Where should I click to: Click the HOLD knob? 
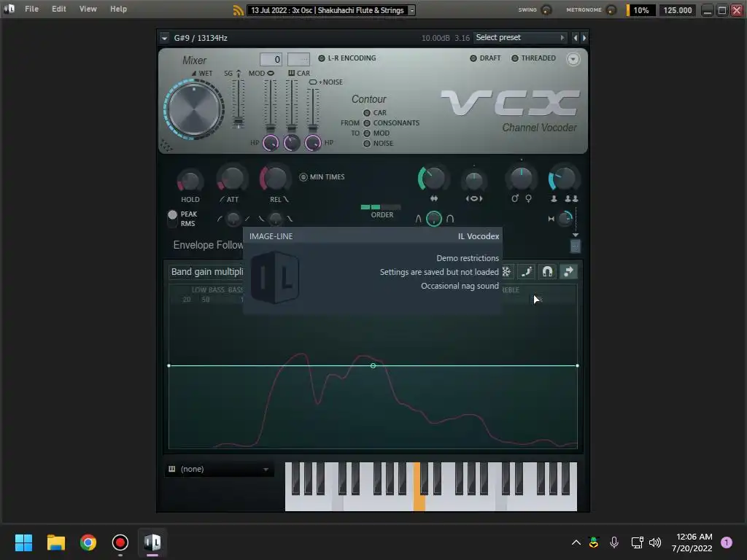[x=190, y=181]
